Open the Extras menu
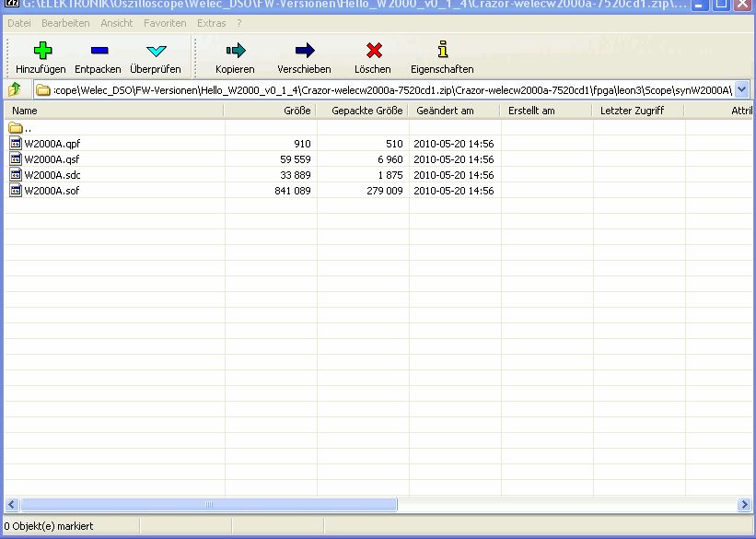The width and height of the screenshot is (756, 539). tap(211, 23)
